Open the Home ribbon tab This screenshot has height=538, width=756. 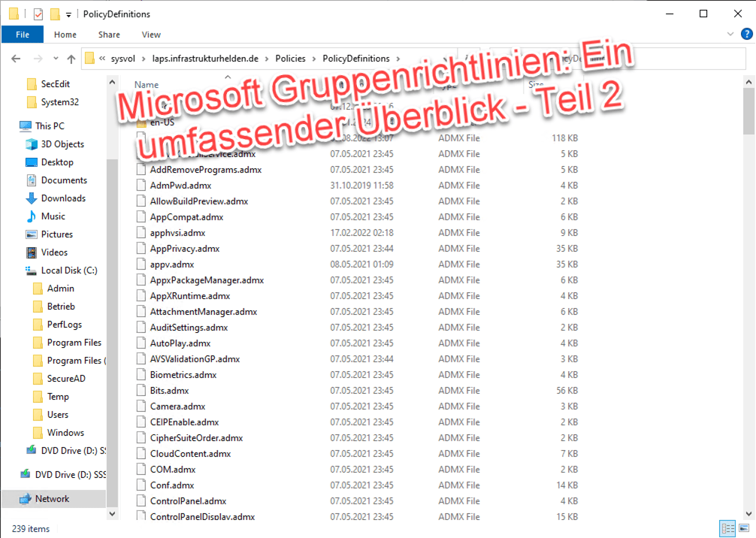click(x=65, y=35)
